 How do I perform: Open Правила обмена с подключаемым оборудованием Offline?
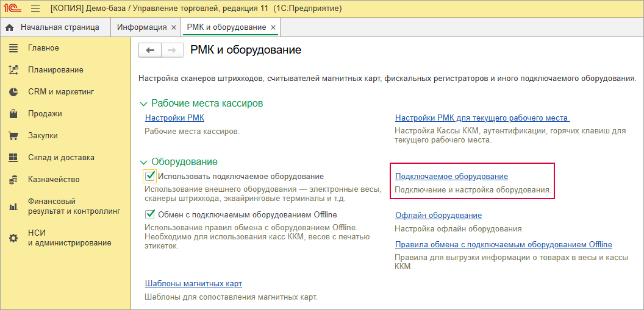pos(504,245)
